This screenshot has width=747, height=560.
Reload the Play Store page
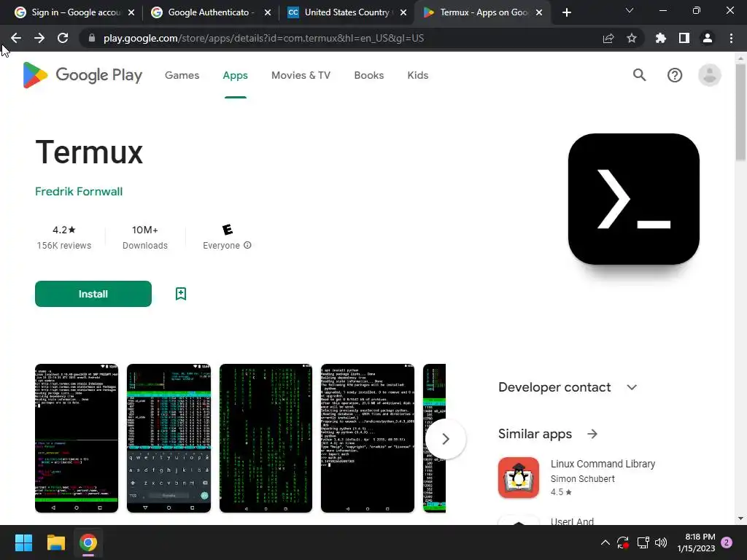(63, 38)
